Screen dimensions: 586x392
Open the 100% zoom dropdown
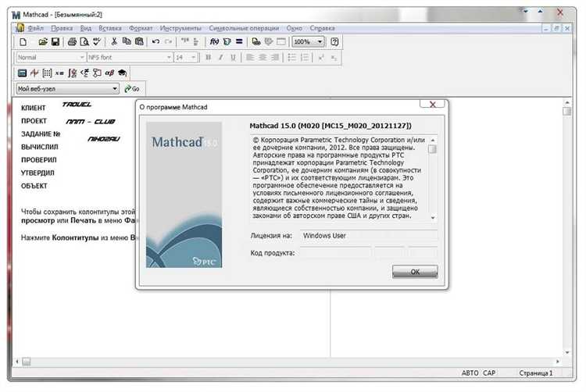pos(320,42)
